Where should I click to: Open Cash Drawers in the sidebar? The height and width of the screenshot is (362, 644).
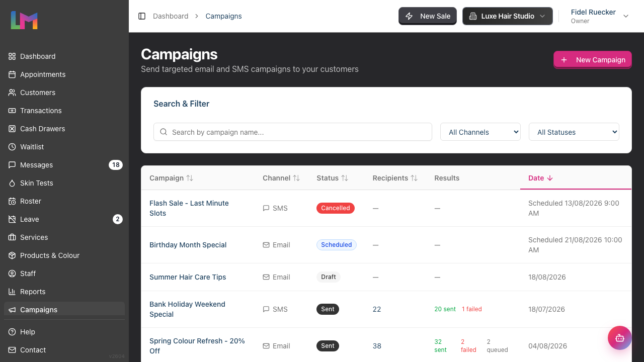click(x=64, y=129)
